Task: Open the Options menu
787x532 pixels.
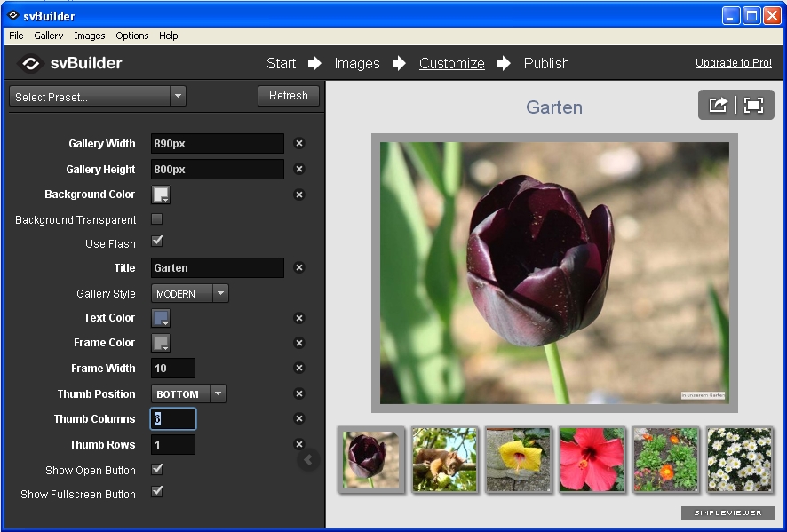Action: pos(132,36)
